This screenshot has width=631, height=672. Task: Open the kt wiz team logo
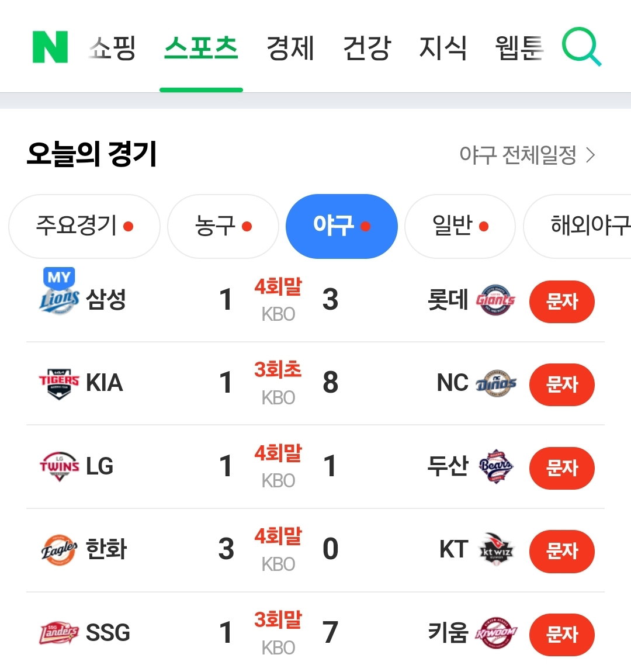click(x=495, y=549)
